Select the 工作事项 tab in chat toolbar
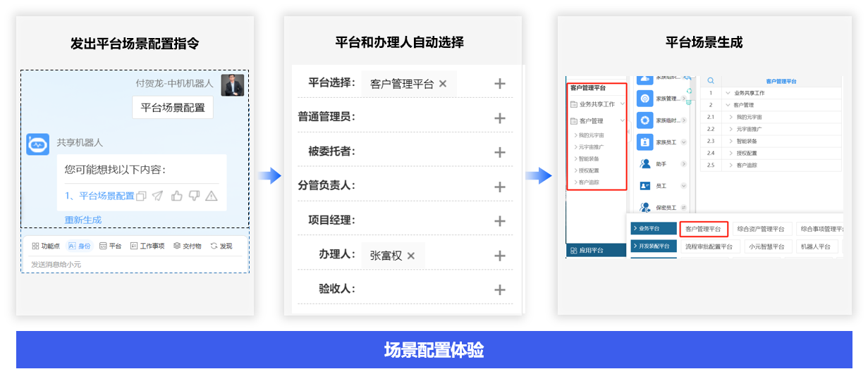The image size is (868, 381). click(x=147, y=246)
